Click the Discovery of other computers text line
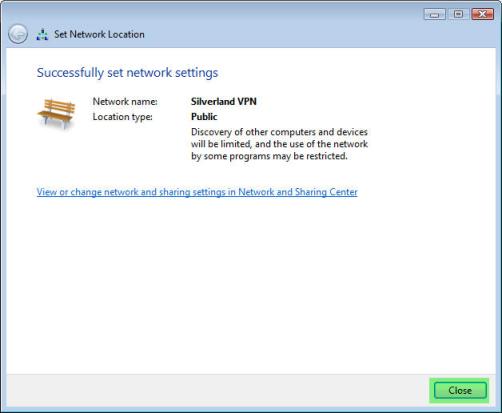This screenshot has width=502, height=413. click(279, 132)
